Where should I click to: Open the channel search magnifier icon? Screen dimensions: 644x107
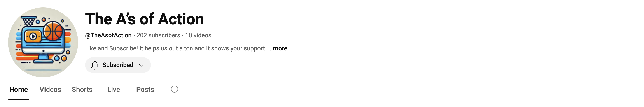[175, 89]
